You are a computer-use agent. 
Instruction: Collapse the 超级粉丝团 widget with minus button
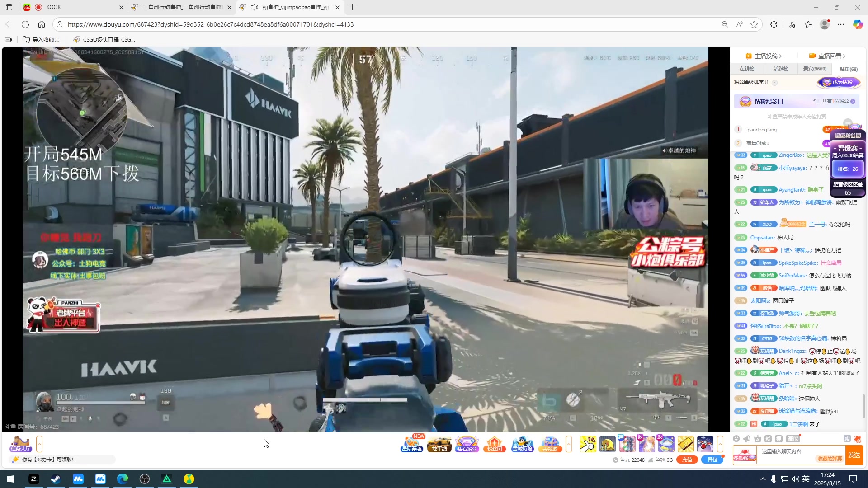tap(848, 123)
